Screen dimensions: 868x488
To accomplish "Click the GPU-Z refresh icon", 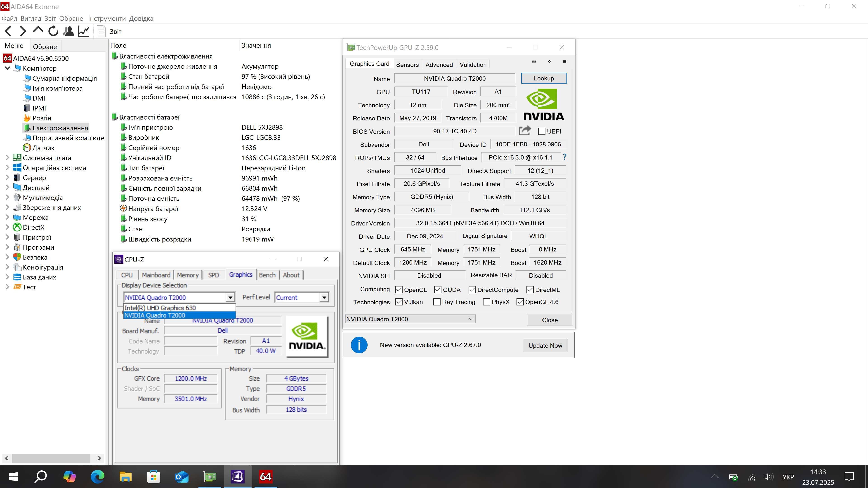I will point(549,61).
